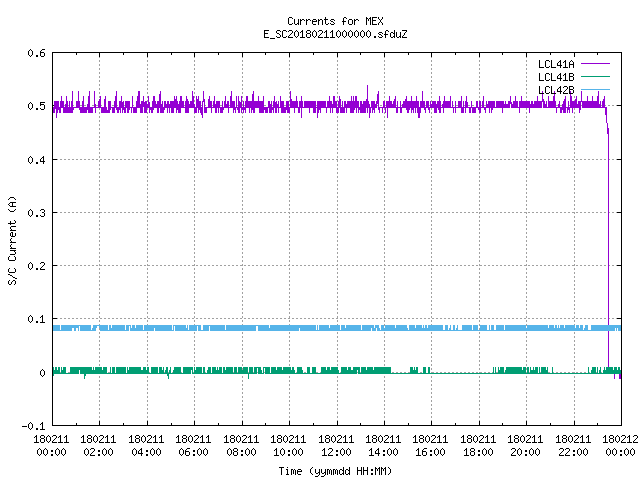The image size is (640, 480).
Task: Click the 180211 06:00 x-axis tick label
Action: (193, 446)
